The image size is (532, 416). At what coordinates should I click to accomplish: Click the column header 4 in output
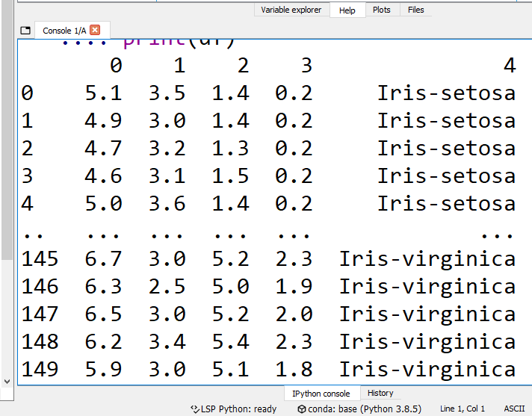pyautogui.click(x=509, y=66)
